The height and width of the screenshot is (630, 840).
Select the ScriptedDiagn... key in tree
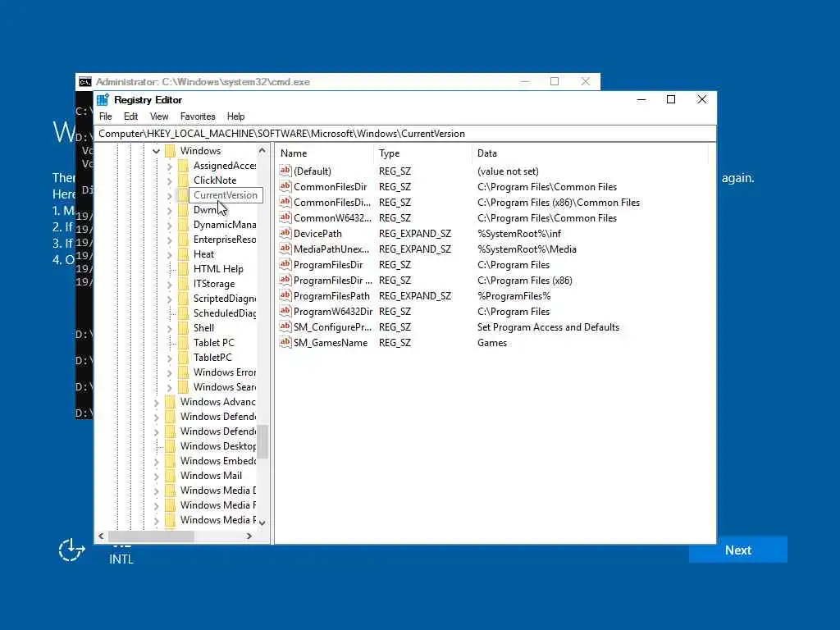click(225, 299)
